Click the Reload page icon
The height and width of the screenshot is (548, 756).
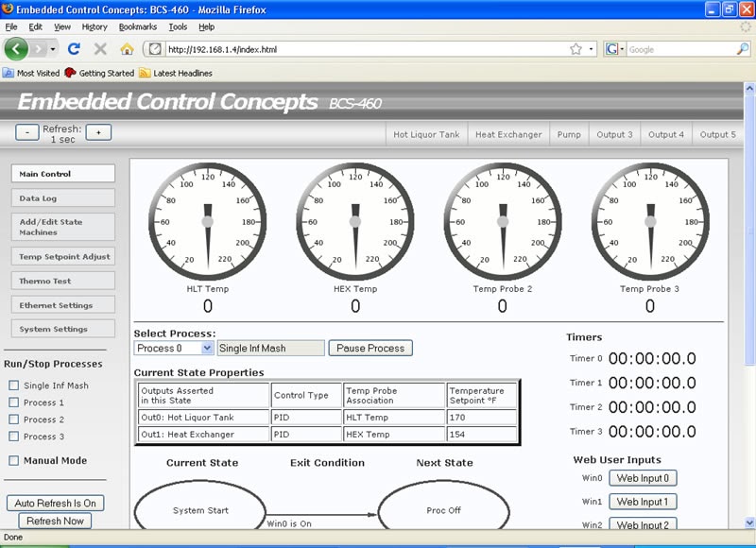[76, 49]
